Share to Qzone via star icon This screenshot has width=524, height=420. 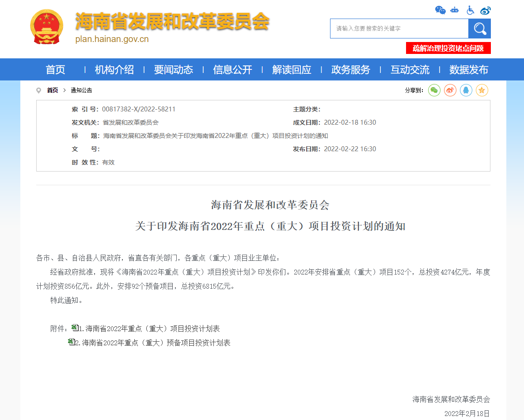coord(482,90)
